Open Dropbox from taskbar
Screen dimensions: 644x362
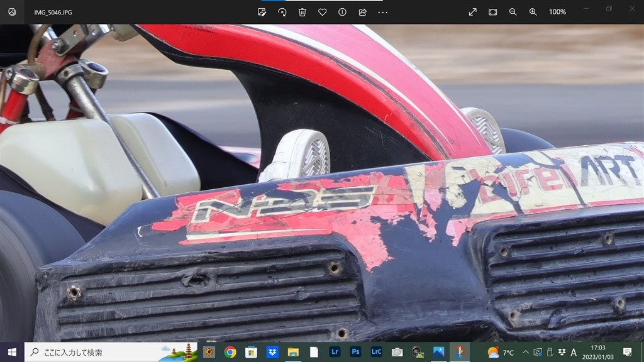click(272, 352)
